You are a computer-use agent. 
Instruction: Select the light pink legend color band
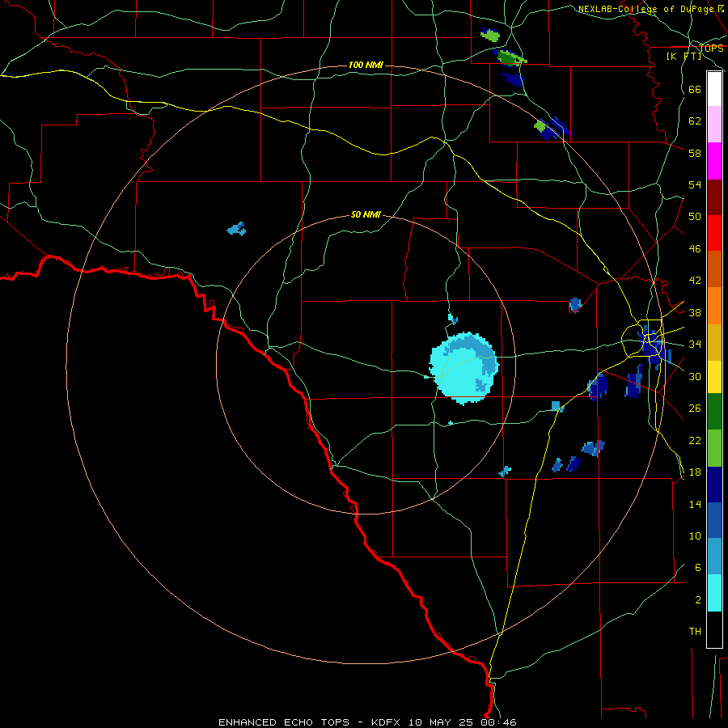pyautogui.click(x=714, y=125)
